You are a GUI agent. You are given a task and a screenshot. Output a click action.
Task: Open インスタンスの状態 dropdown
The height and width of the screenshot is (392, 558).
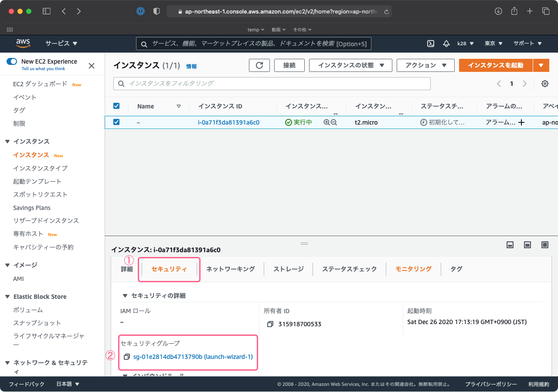pyautogui.click(x=350, y=65)
